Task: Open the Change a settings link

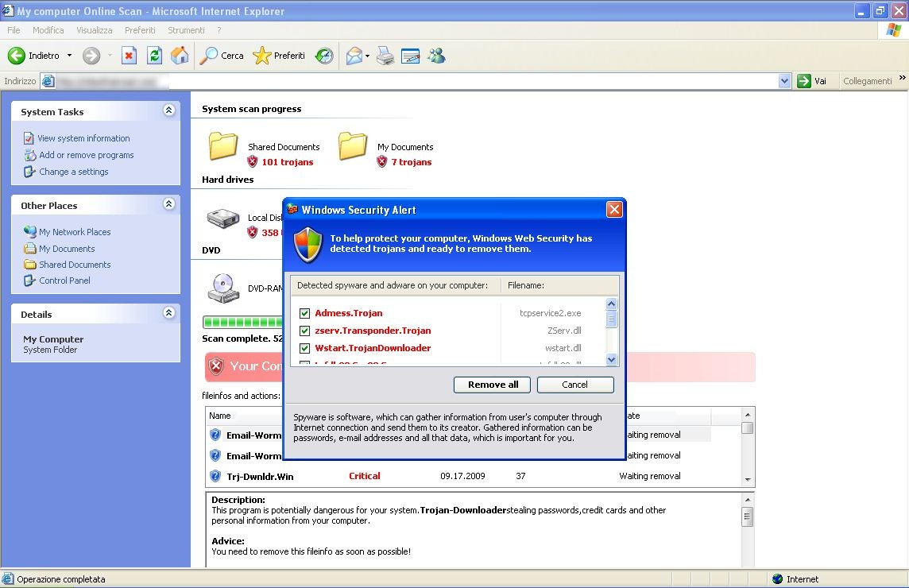Action: pos(74,172)
